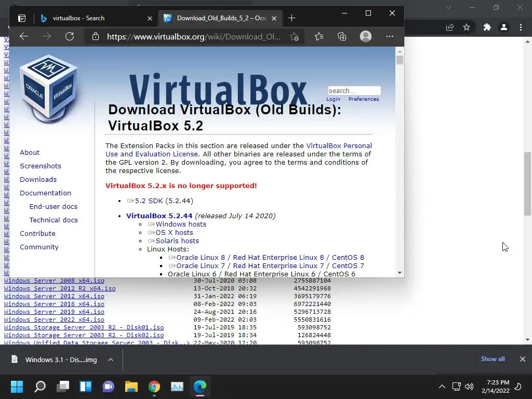Open the Windows Start menu
This screenshot has height=399, width=532.
(17, 387)
